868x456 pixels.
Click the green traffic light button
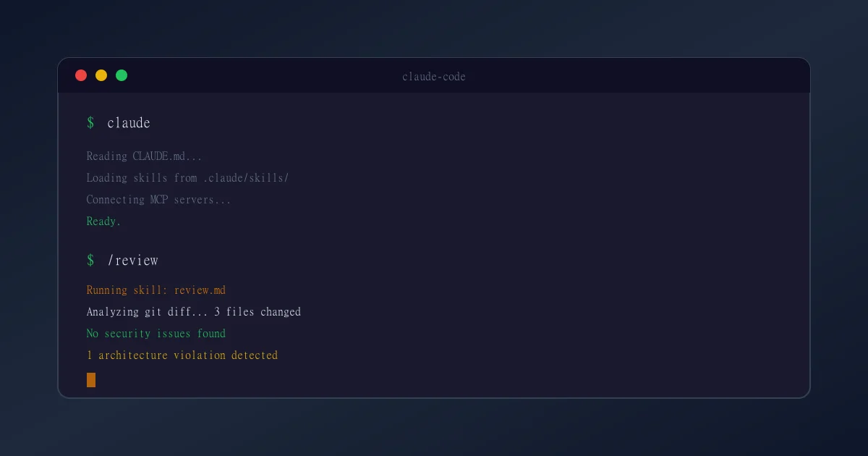coord(122,75)
